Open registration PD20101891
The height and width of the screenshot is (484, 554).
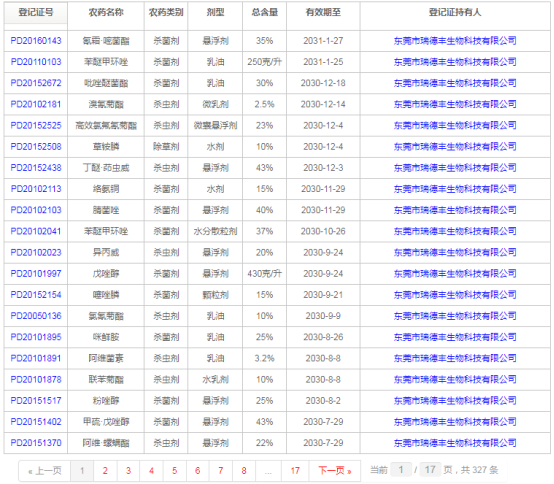click(36, 358)
